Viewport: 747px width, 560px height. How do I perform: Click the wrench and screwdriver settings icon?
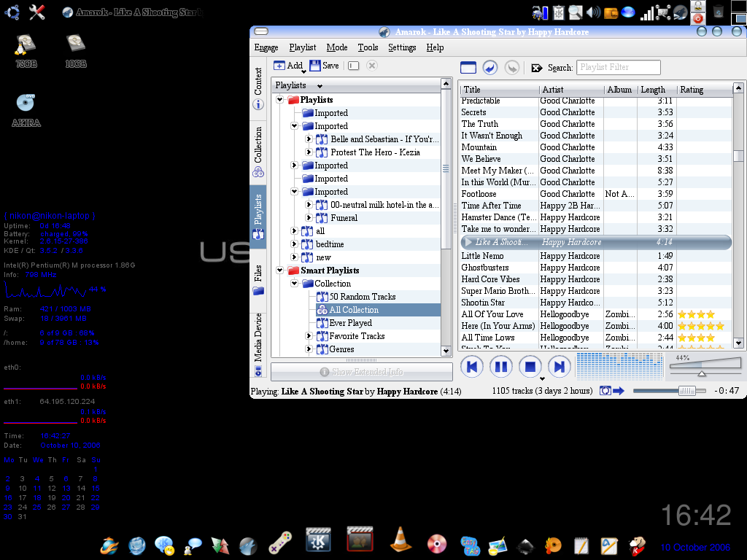[x=37, y=12]
